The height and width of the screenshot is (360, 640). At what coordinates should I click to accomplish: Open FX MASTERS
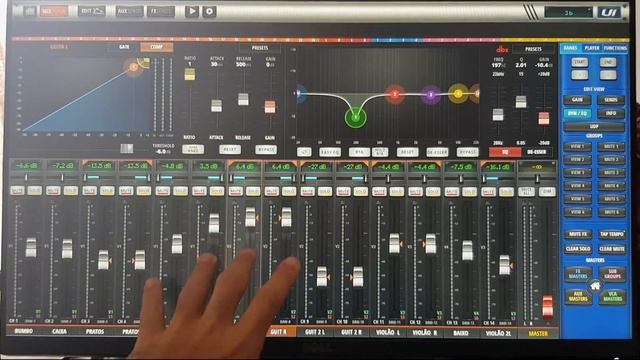(578, 274)
